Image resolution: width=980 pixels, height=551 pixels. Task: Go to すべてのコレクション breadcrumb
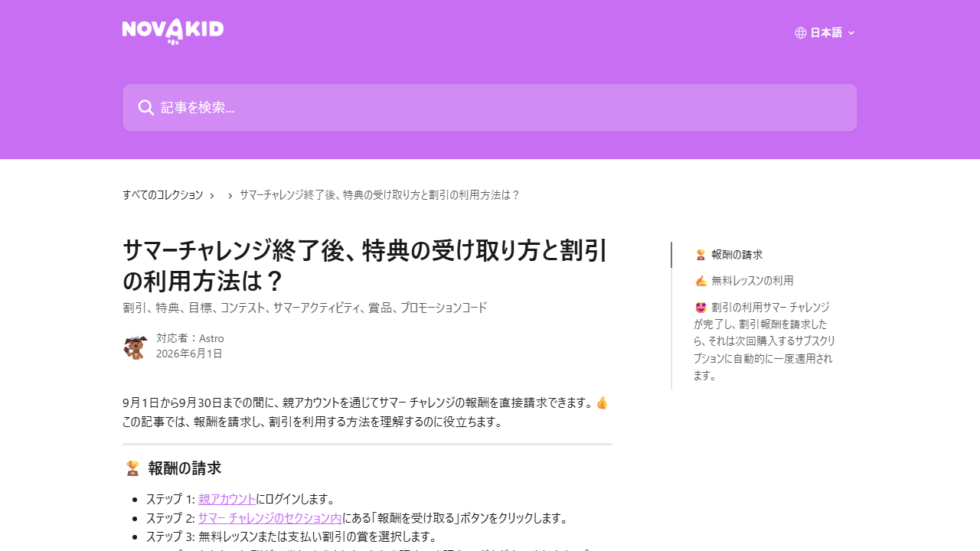pyautogui.click(x=162, y=195)
